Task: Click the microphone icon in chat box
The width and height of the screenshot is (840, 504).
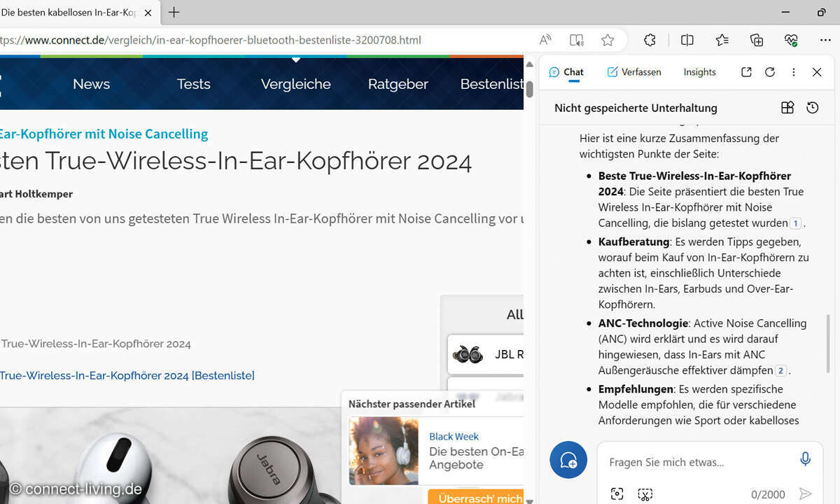Action: pyautogui.click(x=805, y=459)
